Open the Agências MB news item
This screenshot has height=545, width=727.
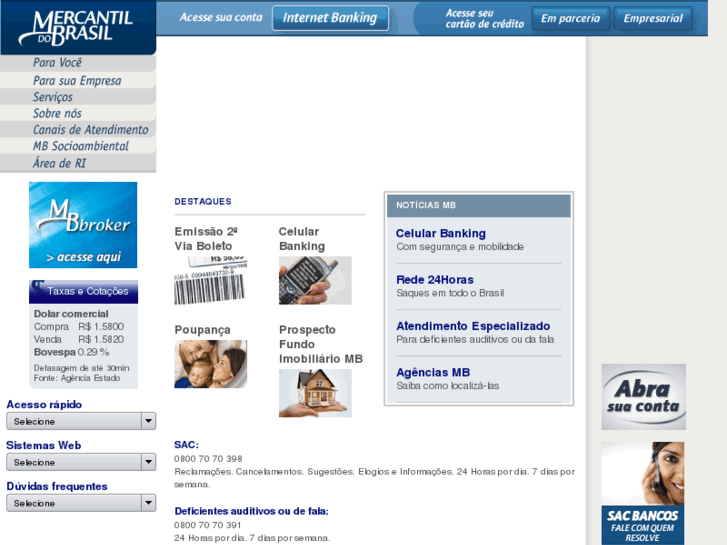(433, 372)
